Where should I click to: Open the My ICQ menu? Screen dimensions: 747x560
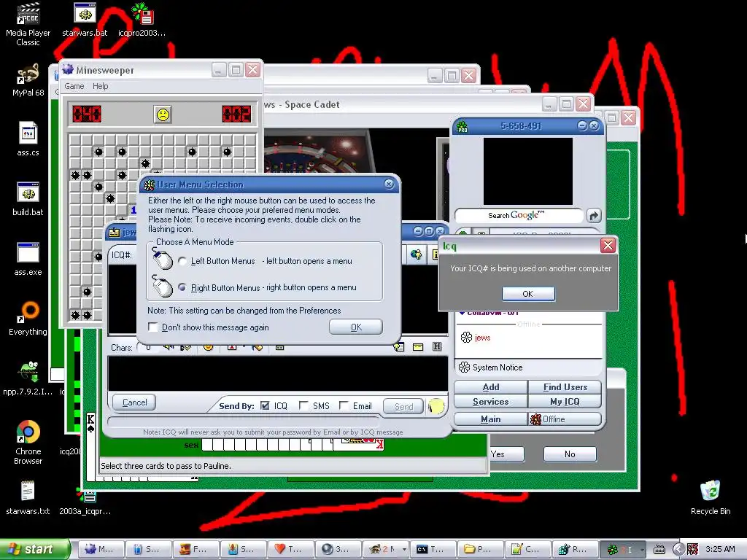[x=565, y=402]
